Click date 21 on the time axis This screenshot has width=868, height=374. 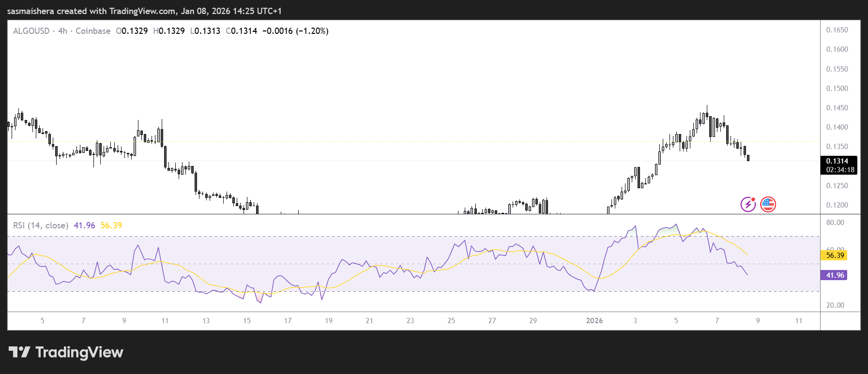click(369, 321)
